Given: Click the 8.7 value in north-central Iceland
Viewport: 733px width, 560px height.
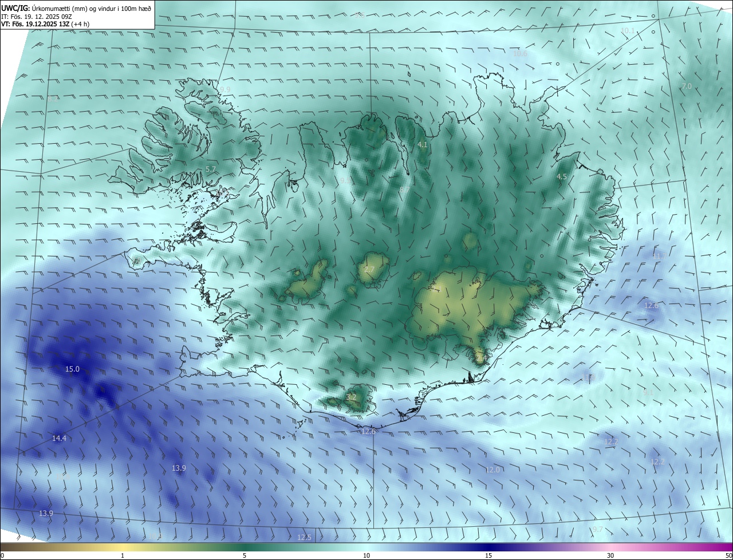Looking at the screenshot, I should (x=404, y=190).
